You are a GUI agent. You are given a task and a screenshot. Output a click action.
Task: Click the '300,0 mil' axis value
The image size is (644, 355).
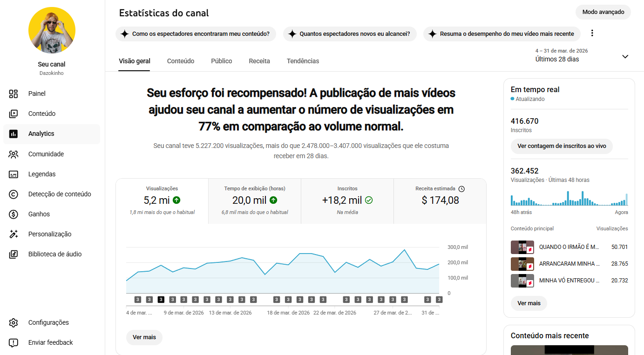pyautogui.click(x=458, y=247)
